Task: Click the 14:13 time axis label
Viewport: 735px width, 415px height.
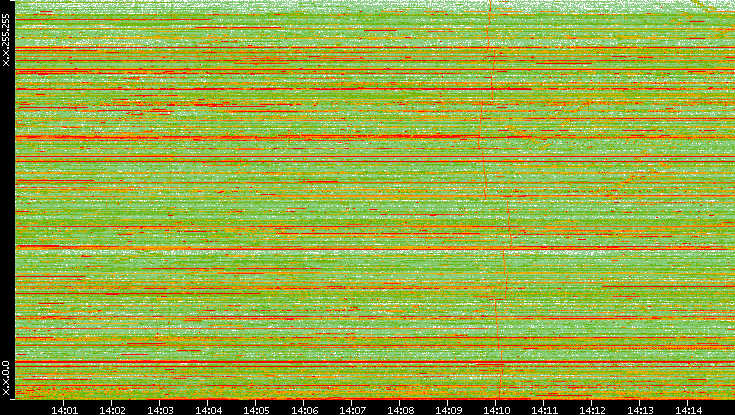Action: click(x=640, y=410)
